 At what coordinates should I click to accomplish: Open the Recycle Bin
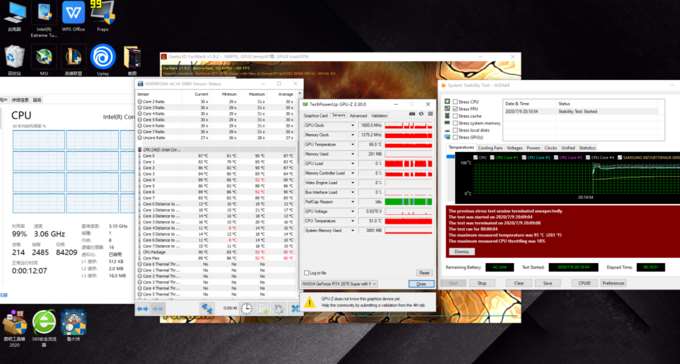click(14, 59)
